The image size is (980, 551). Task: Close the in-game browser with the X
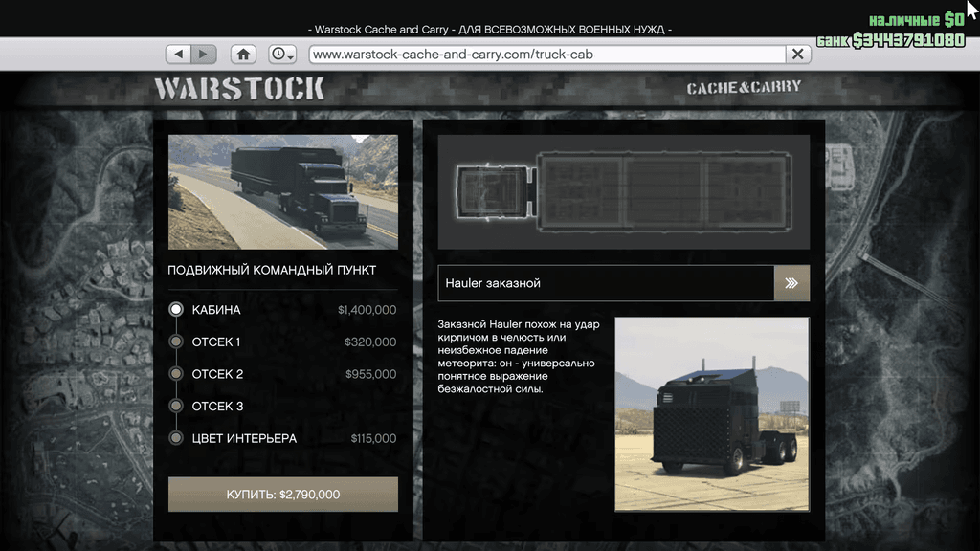pos(798,55)
